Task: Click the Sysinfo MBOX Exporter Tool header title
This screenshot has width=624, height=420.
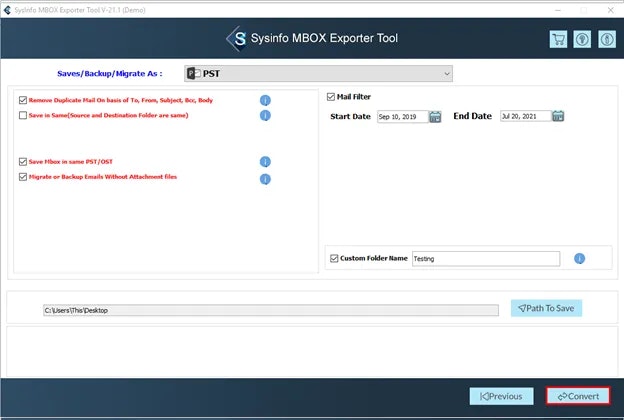Action: click(x=324, y=38)
